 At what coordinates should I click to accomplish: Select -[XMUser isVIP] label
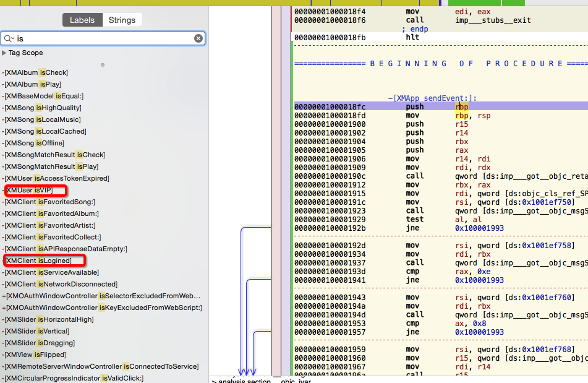point(28,190)
